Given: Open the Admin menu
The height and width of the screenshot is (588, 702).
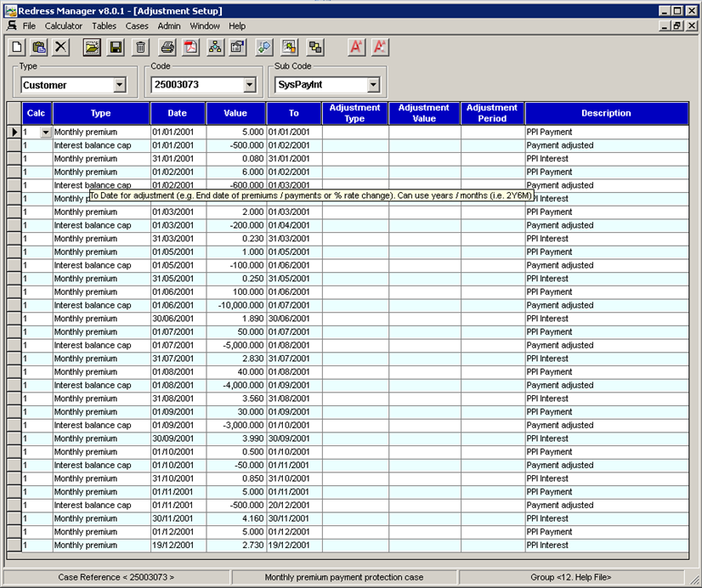Looking at the screenshot, I should 169,26.
